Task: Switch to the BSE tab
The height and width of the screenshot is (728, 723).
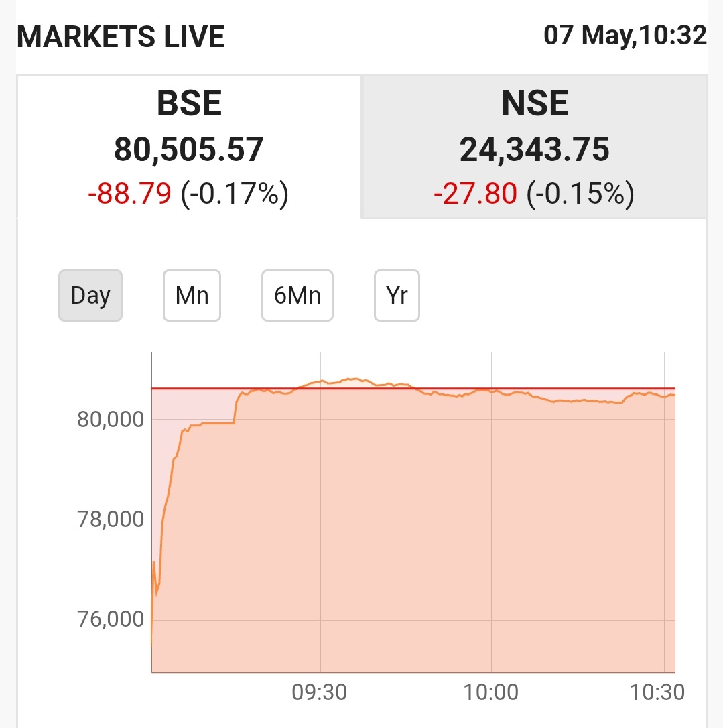Action: tap(189, 105)
